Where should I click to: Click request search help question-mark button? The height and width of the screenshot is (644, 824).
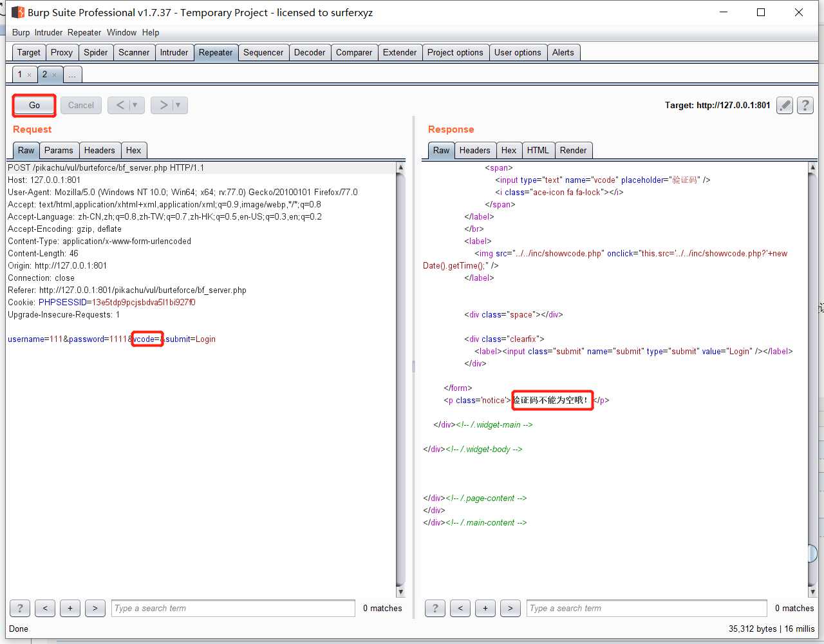click(x=20, y=608)
